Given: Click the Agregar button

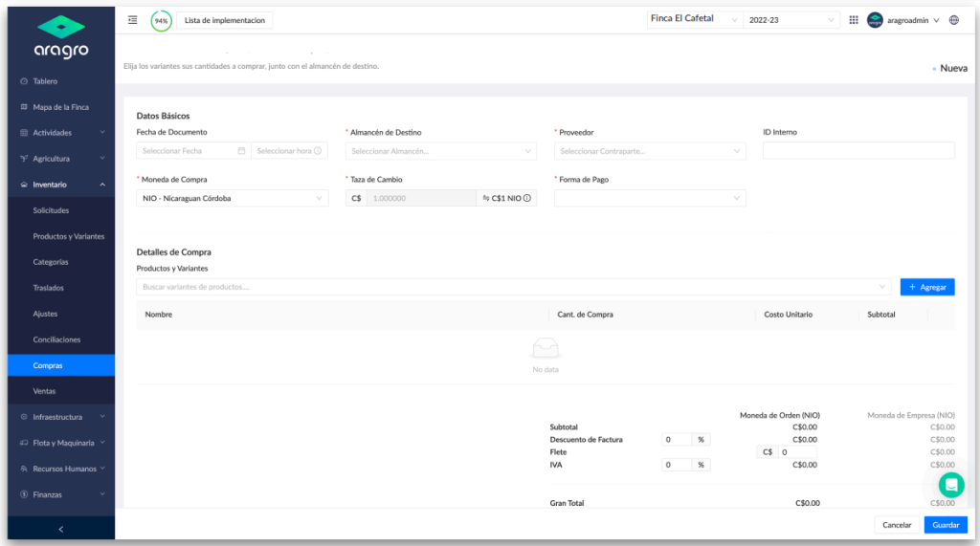Looking at the screenshot, I should click(926, 287).
